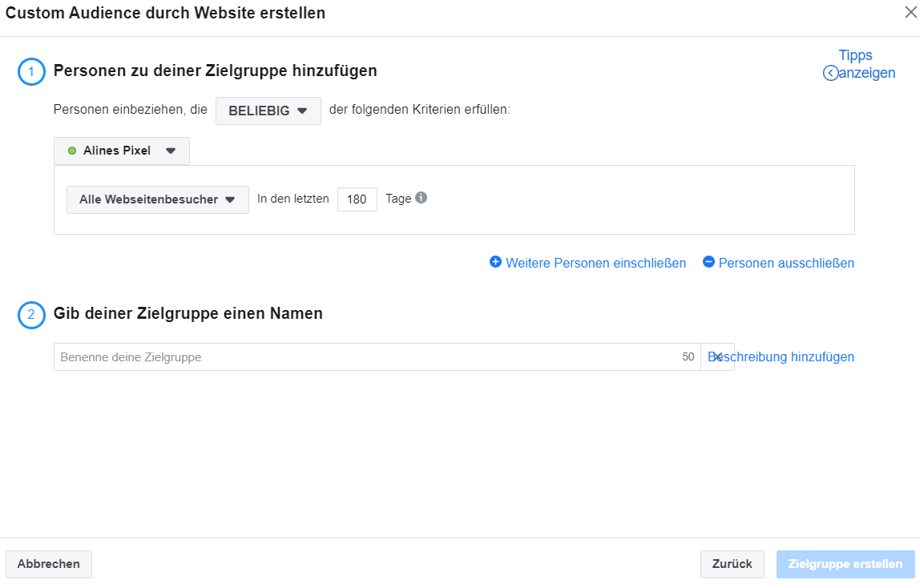This screenshot has width=920, height=588.
Task: Click Weitere Personen einschließen link
Action: click(595, 264)
